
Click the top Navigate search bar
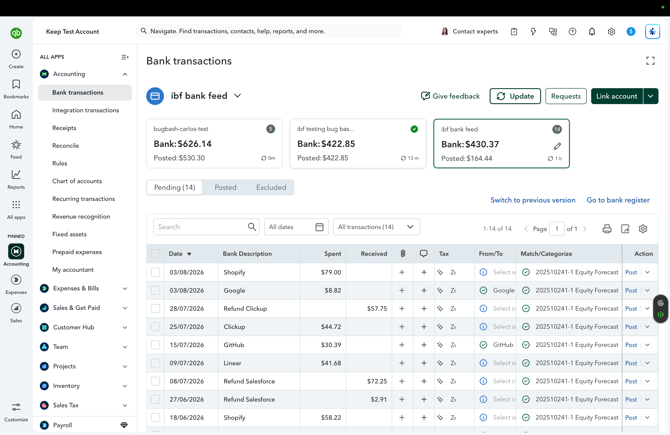269,31
